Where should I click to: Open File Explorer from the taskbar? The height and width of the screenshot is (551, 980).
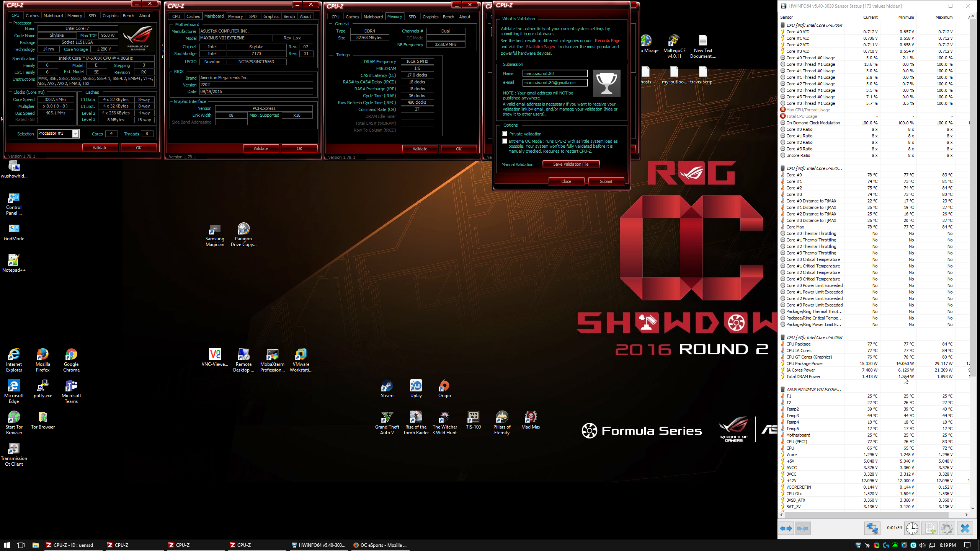tap(36, 545)
